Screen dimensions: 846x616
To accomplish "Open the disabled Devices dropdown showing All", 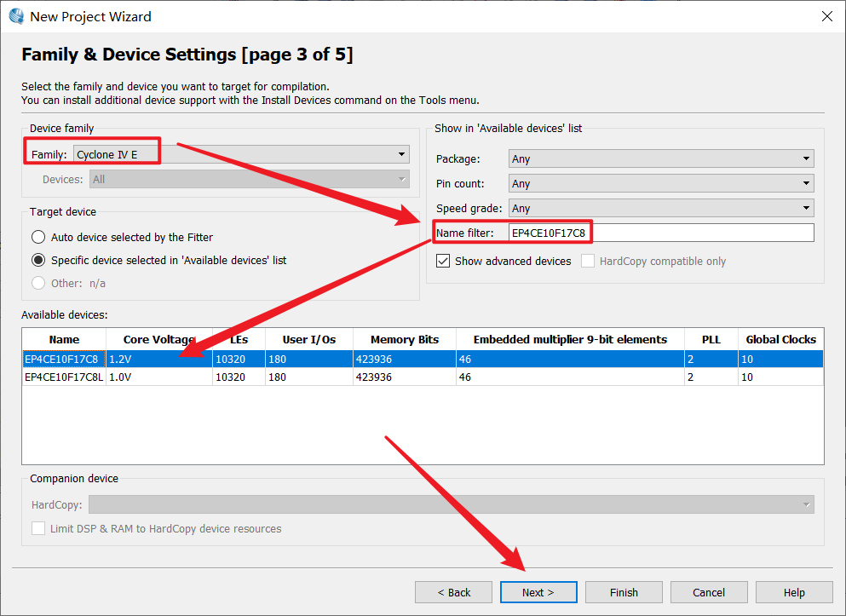I will coord(250,179).
